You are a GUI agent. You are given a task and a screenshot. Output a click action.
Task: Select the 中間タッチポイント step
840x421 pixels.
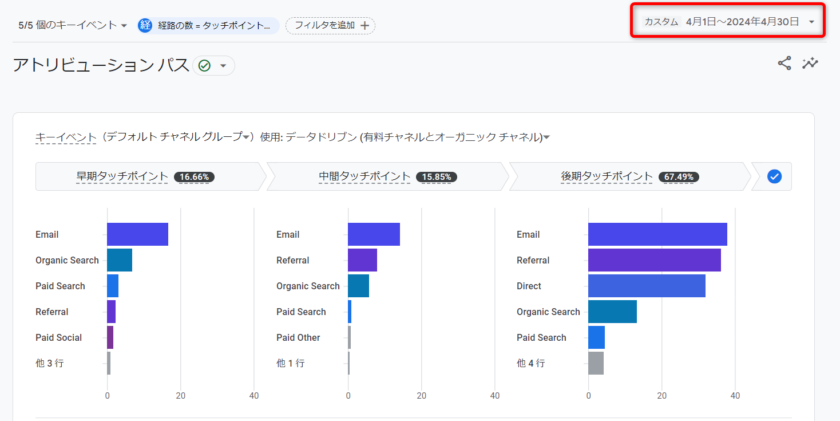pos(386,177)
